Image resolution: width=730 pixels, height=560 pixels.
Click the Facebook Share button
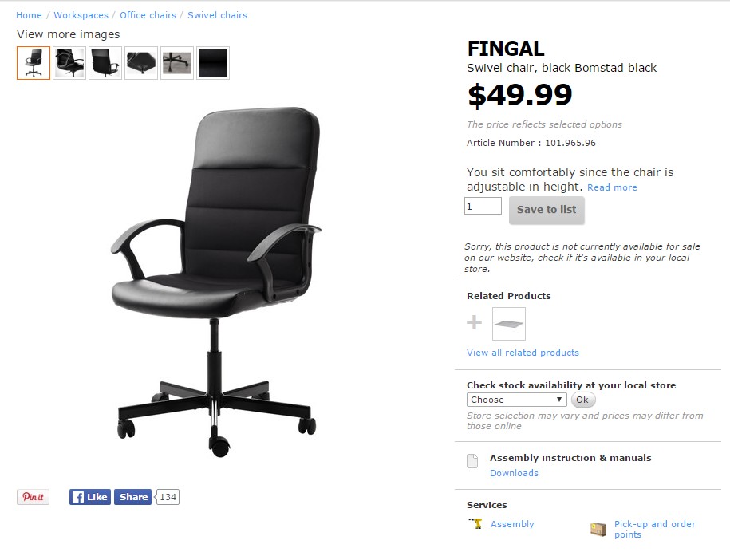pyautogui.click(x=132, y=497)
